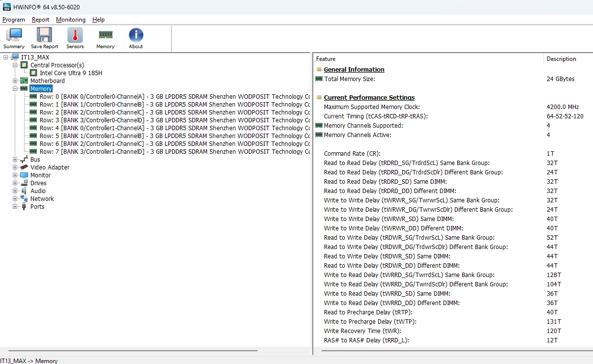Expand the Bus tree node

(x=15, y=159)
